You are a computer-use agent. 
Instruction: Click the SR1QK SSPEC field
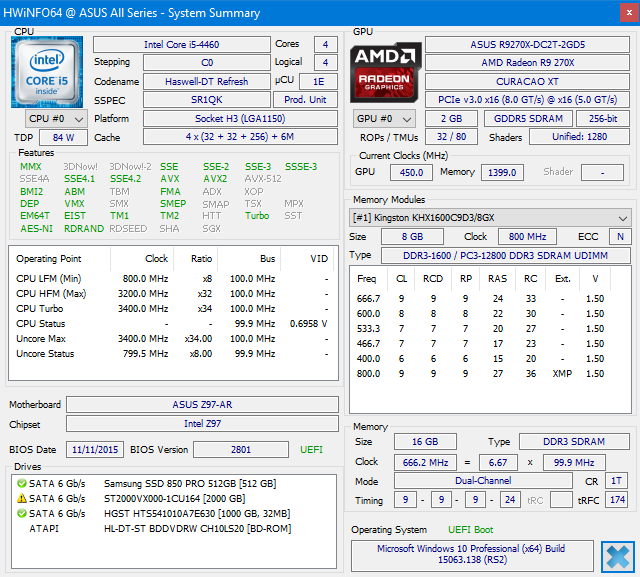coord(207,100)
